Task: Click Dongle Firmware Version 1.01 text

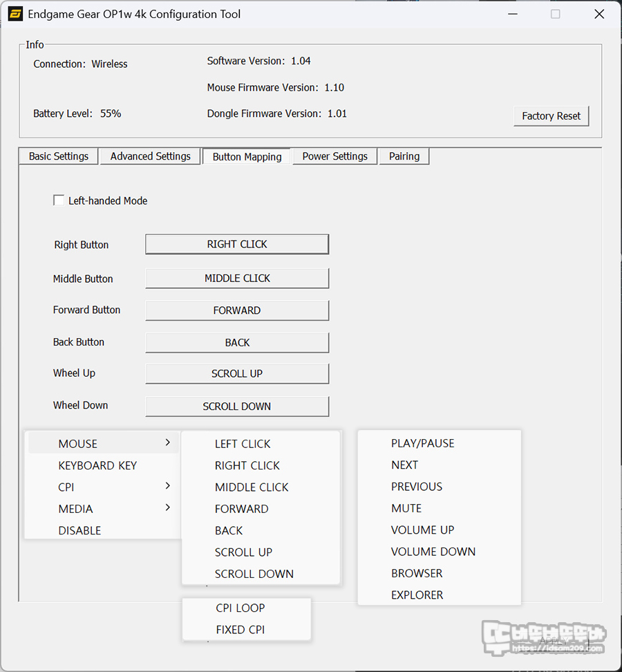Action: (276, 113)
